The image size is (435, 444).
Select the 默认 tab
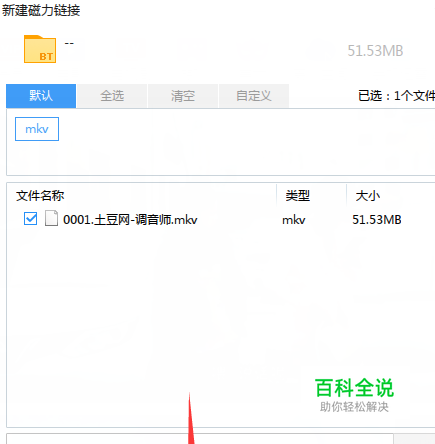point(41,96)
